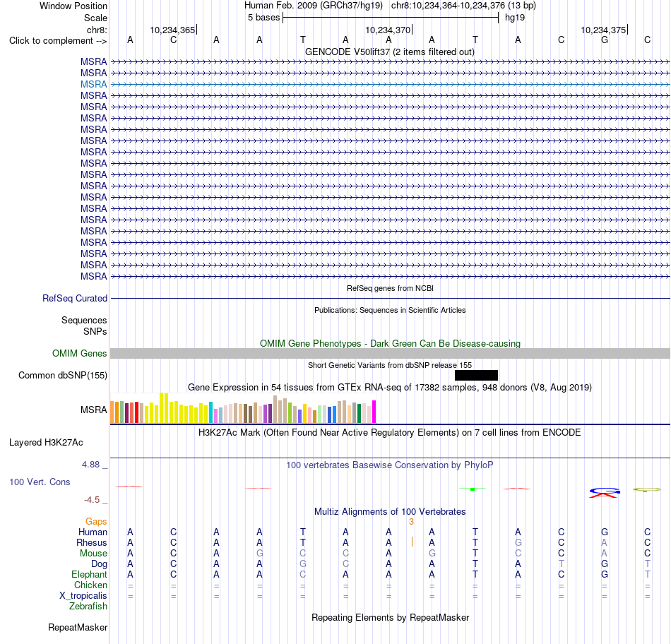This screenshot has height=644, width=671.
Task: Click the black MSRA label beside GTEx bars
Action: click(94, 410)
